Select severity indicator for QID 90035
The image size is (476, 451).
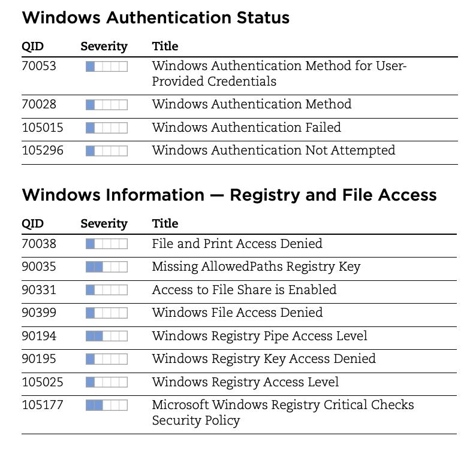pyautogui.click(x=107, y=267)
